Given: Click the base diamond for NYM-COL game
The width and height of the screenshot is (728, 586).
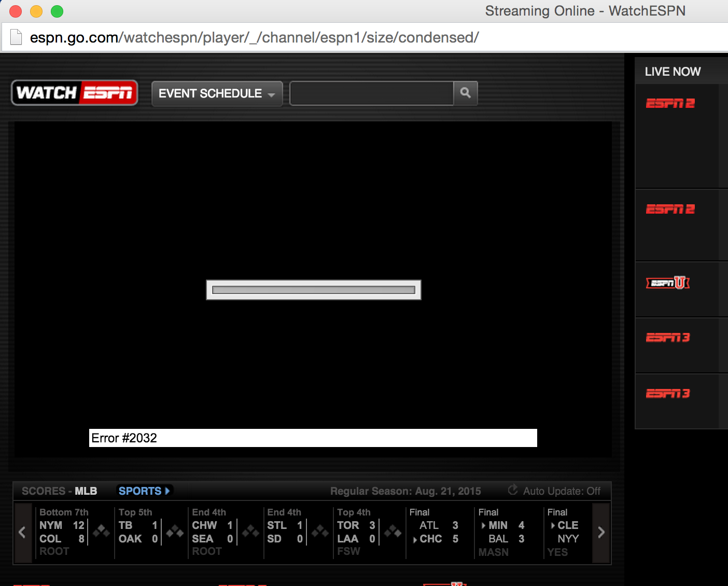Looking at the screenshot, I should pos(101,531).
